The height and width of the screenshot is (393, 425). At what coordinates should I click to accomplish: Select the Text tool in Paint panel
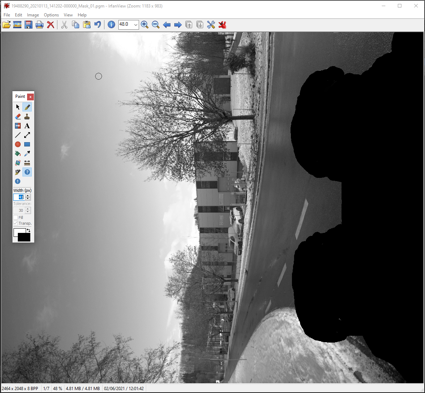(27, 126)
